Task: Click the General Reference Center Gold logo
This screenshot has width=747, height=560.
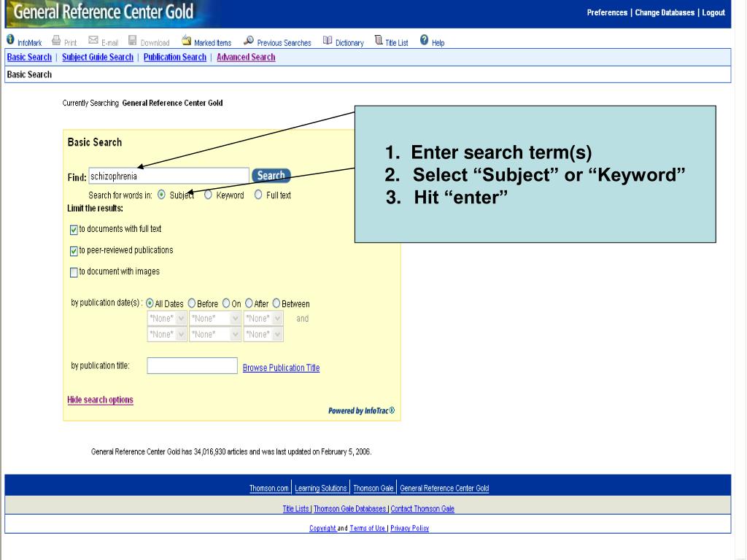Action: point(104,12)
